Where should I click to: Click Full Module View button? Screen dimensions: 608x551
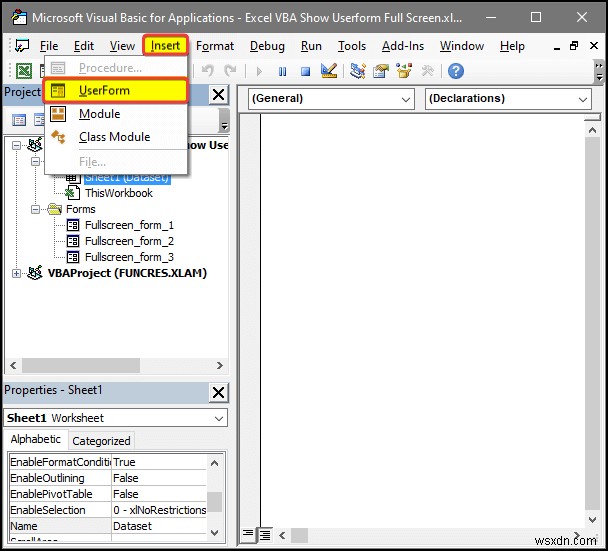tap(265, 535)
